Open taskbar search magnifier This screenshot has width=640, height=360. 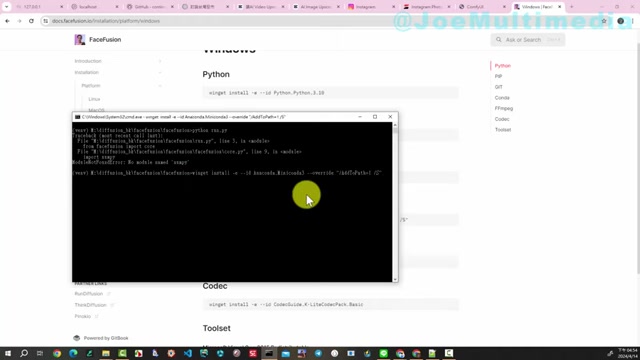[x=24, y=353]
